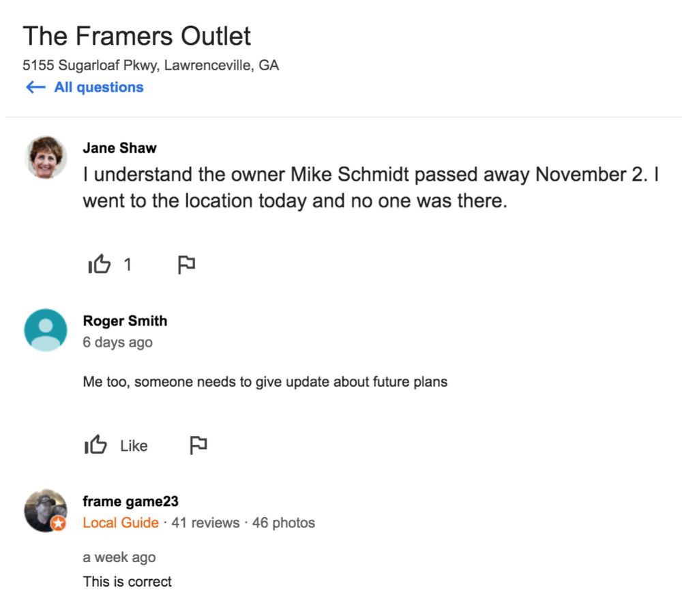The width and height of the screenshot is (682, 616).
Task: Open Roger Smith's profile avatar
Action: point(45,330)
